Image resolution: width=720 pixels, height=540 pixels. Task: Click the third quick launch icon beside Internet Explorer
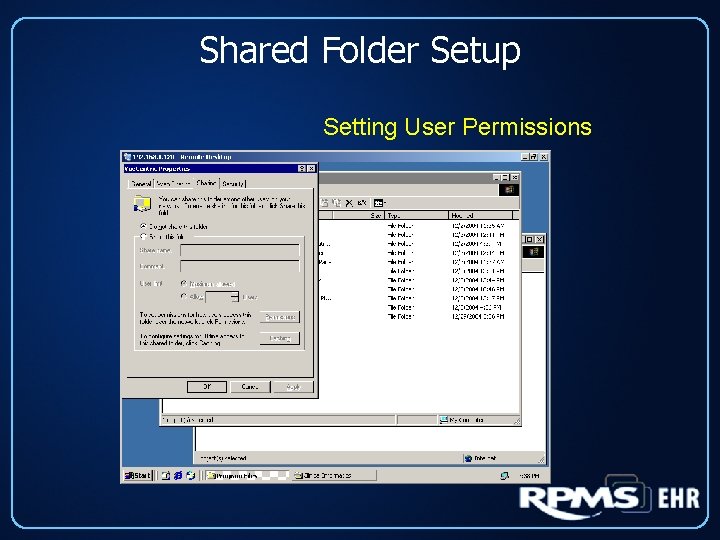click(x=191, y=476)
